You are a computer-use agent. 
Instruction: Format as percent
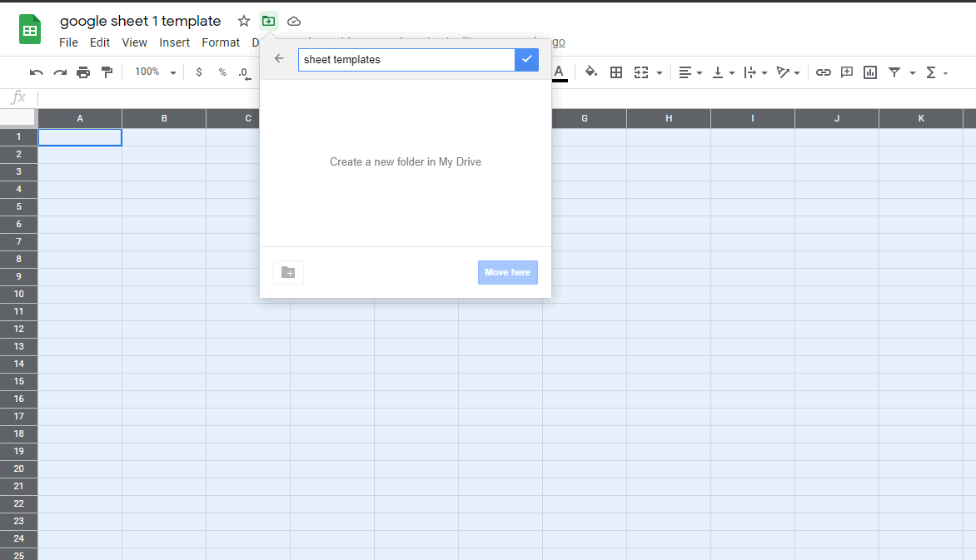pos(222,72)
